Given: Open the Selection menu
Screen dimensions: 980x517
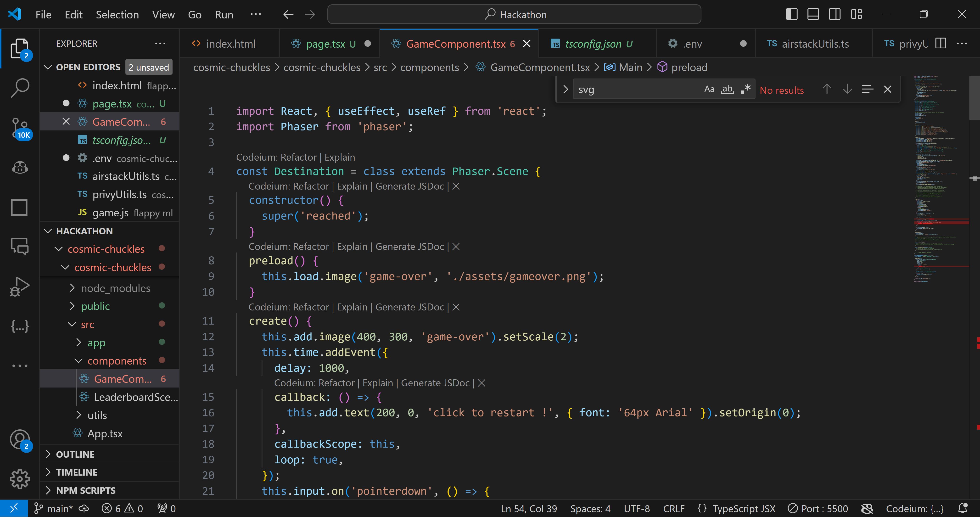Looking at the screenshot, I should pos(117,14).
